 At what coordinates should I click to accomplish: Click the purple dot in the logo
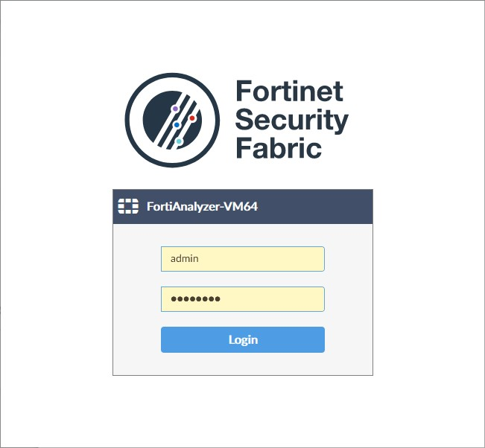pos(175,109)
